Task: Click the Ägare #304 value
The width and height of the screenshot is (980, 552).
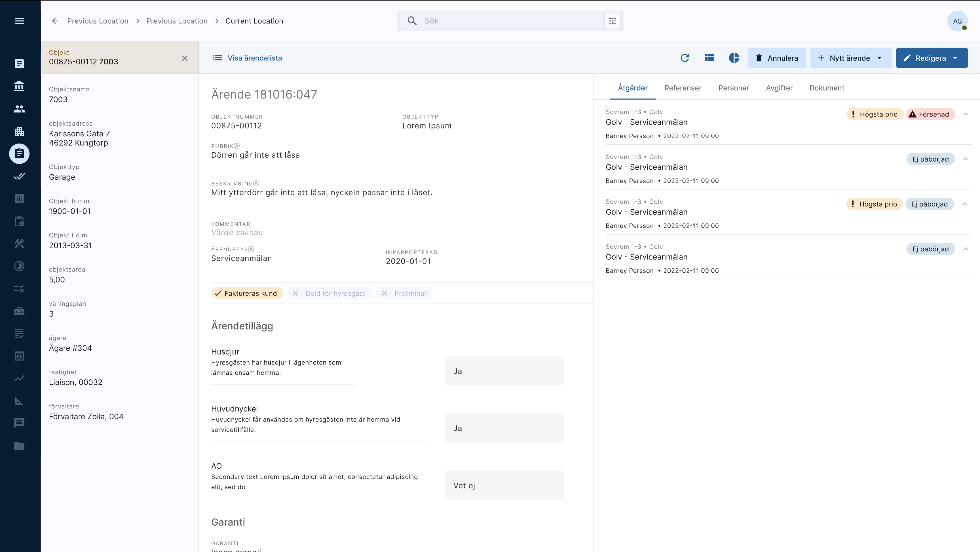Action: pyautogui.click(x=70, y=348)
